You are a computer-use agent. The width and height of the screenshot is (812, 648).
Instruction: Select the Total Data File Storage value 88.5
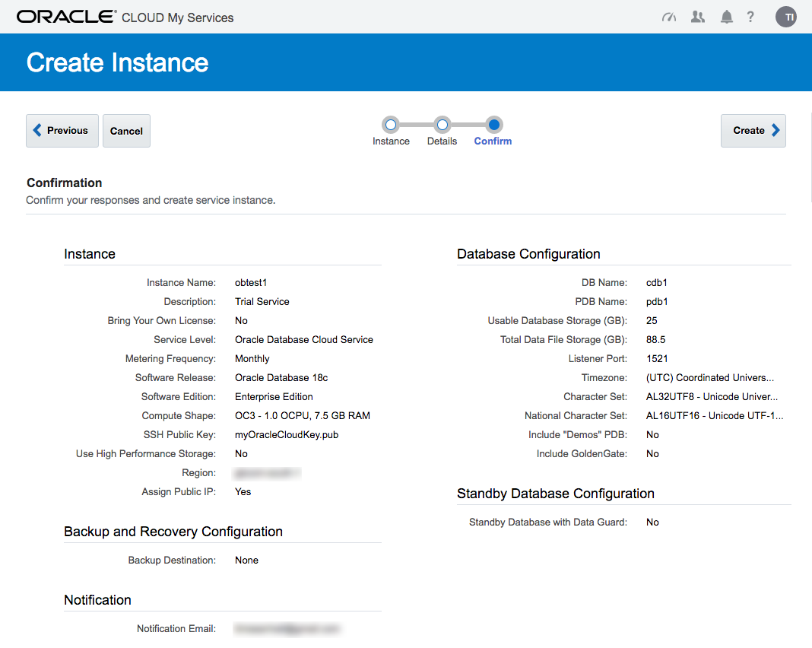pyautogui.click(x=655, y=340)
